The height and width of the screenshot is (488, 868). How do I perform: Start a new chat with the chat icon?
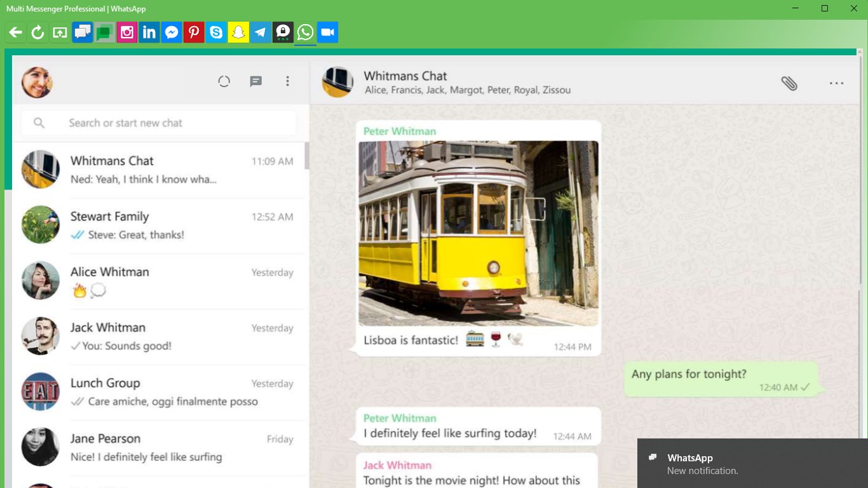255,81
